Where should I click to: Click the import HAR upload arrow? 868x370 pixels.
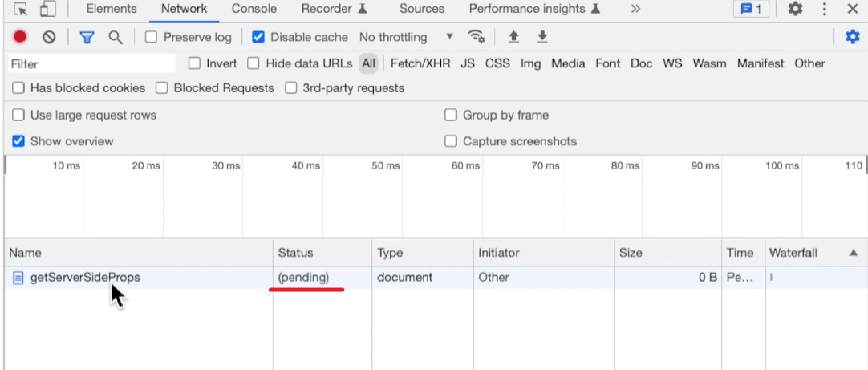coord(513,37)
